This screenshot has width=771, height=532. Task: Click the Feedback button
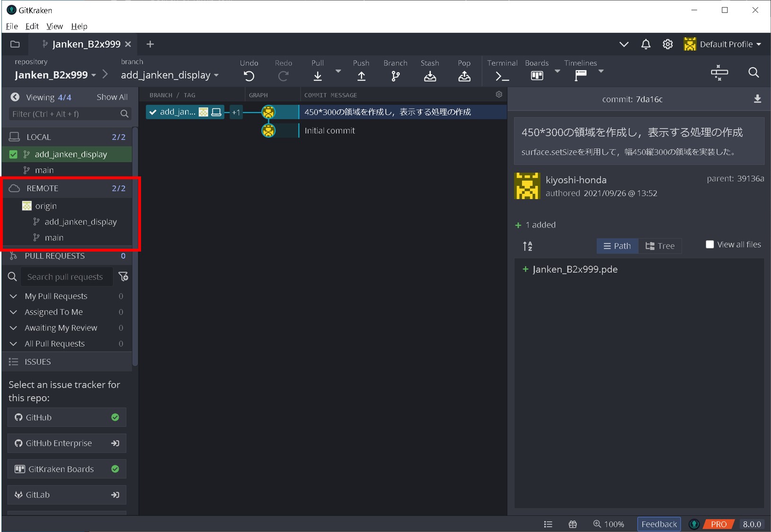pyautogui.click(x=659, y=524)
